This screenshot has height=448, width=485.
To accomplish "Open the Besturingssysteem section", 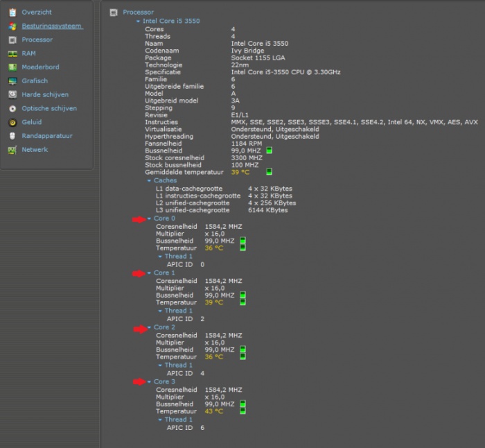I will coord(52,26).
